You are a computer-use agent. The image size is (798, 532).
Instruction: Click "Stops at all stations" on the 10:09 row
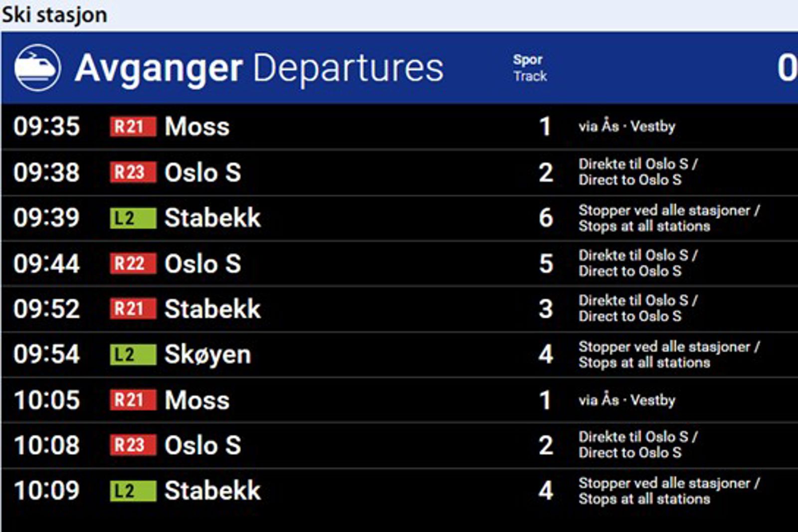pyautogui.click(x=644, y=499)
